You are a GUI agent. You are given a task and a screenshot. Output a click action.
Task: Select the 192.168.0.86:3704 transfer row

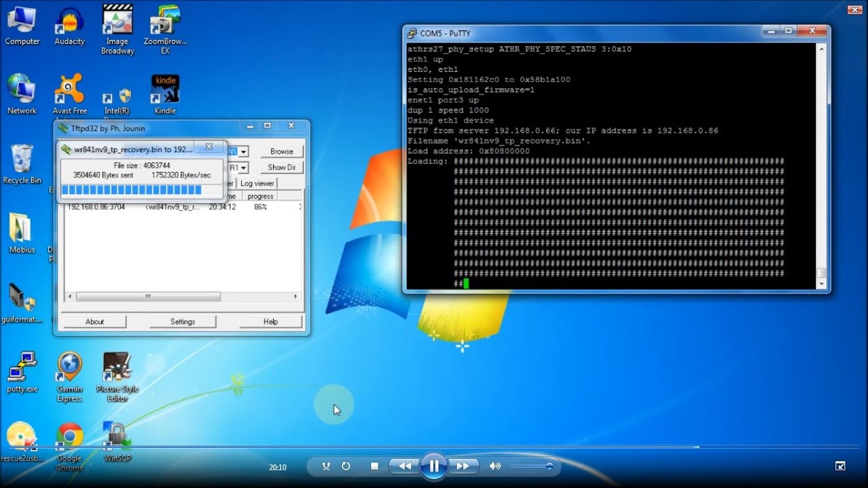183,207
